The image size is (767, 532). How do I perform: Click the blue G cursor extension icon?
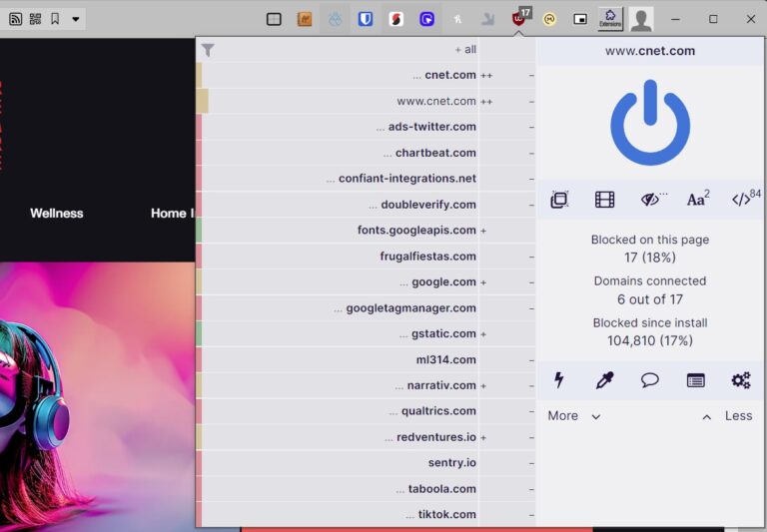click(x=427, y=19)
